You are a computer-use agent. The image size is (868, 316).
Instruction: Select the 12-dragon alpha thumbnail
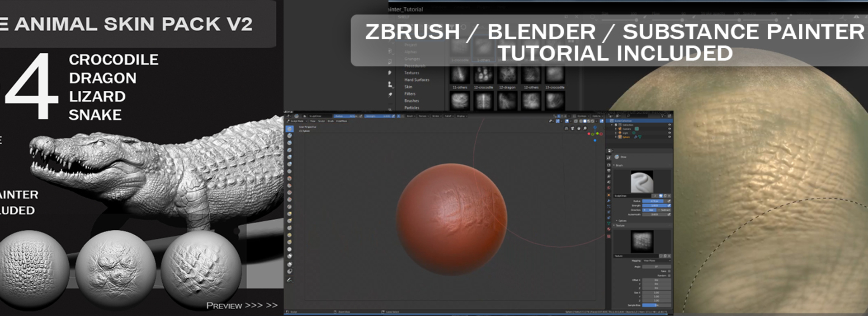tap(507, 75)
